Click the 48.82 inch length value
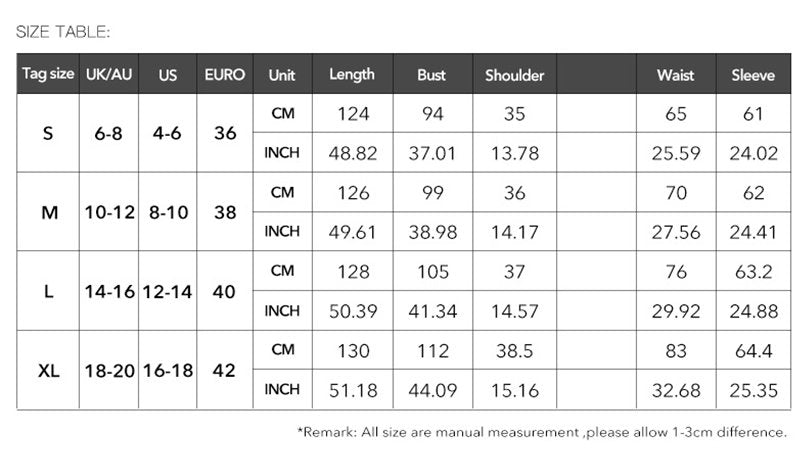Viewport: 800px width, 450px height. click(x=352, y=153)
